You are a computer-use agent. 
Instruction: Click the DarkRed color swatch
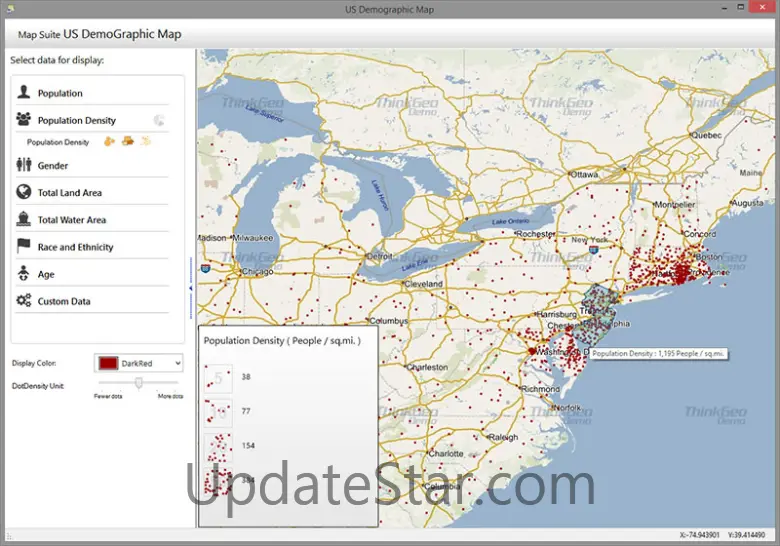coord(107,363)
